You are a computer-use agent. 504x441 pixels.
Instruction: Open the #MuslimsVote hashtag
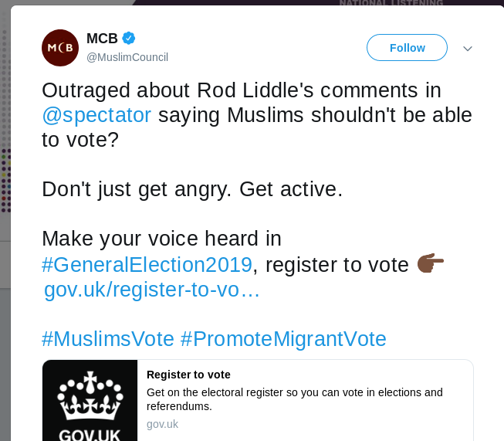(107, 338)
